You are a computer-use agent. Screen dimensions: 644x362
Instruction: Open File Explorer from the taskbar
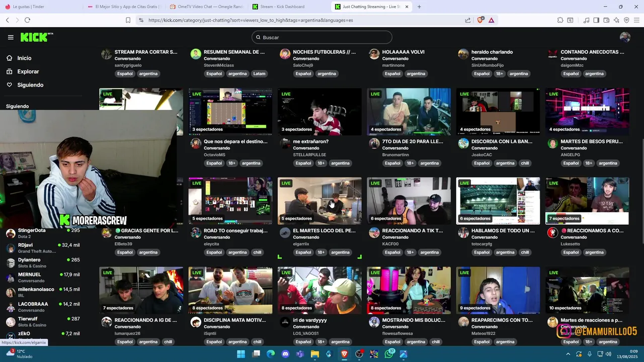coord(315,354)
